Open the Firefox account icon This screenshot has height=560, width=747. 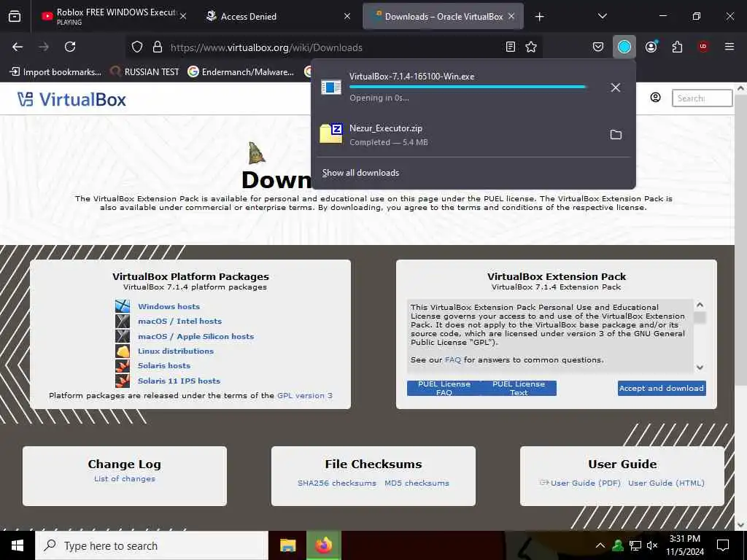(x=651, y=47)
